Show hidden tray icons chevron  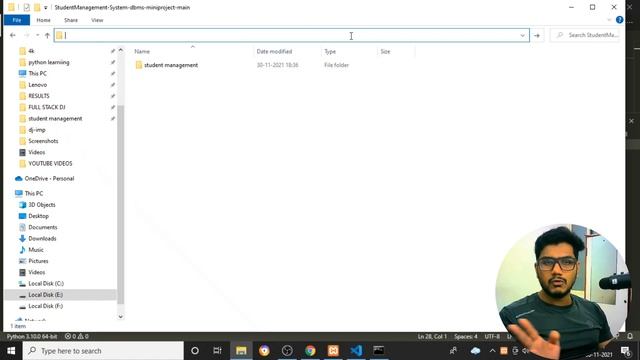pos(492,351)
